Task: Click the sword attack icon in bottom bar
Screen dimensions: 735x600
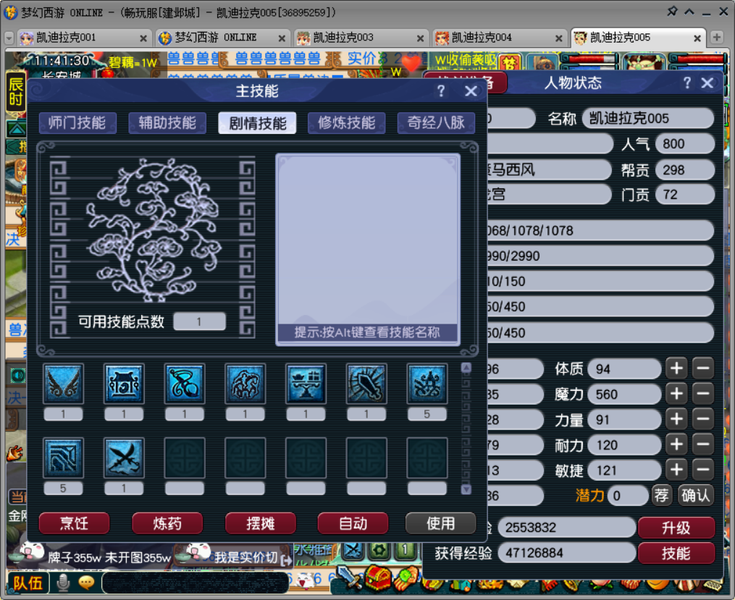Action: click(348, 578)
